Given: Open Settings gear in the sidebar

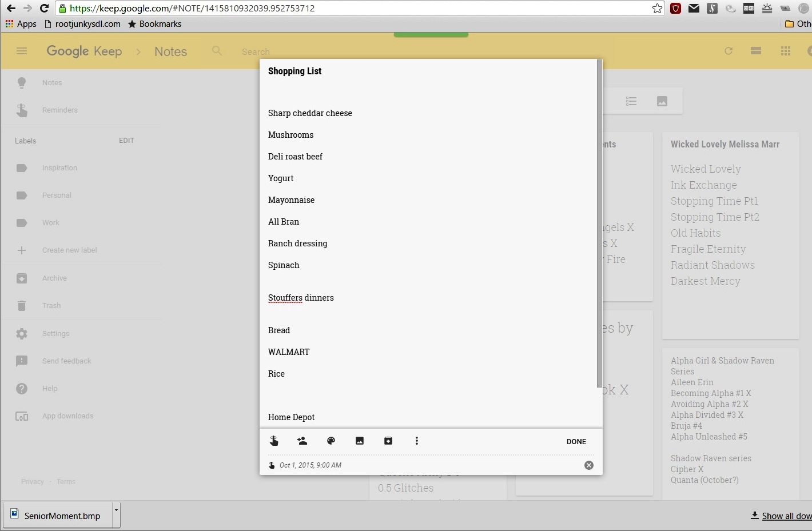Looking at the screenshot, I should [x=22, y=334].
